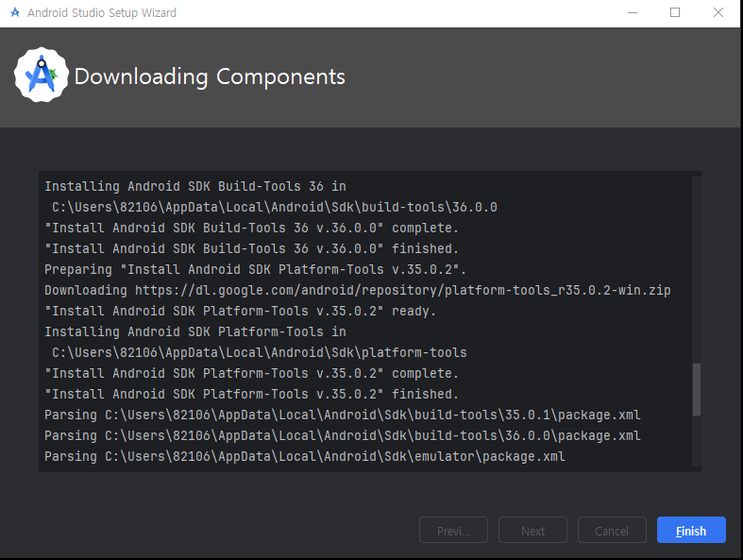This screenshot has width=743, height=560.
Task: Click Parsing build-tools\35.0.1\package.xml line
Action: coord(343,415)
